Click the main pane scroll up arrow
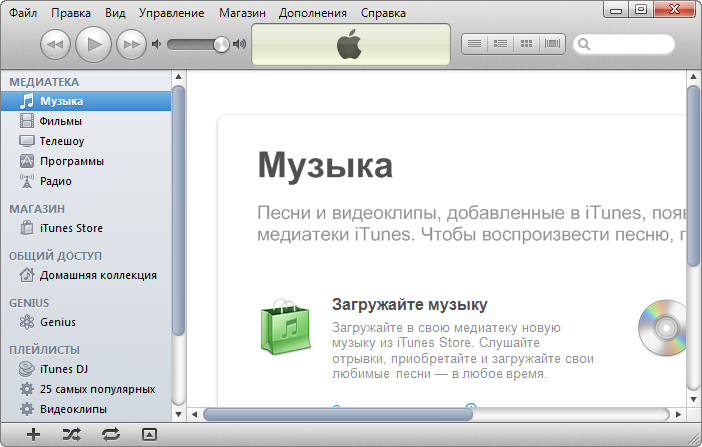 [693, 77]
